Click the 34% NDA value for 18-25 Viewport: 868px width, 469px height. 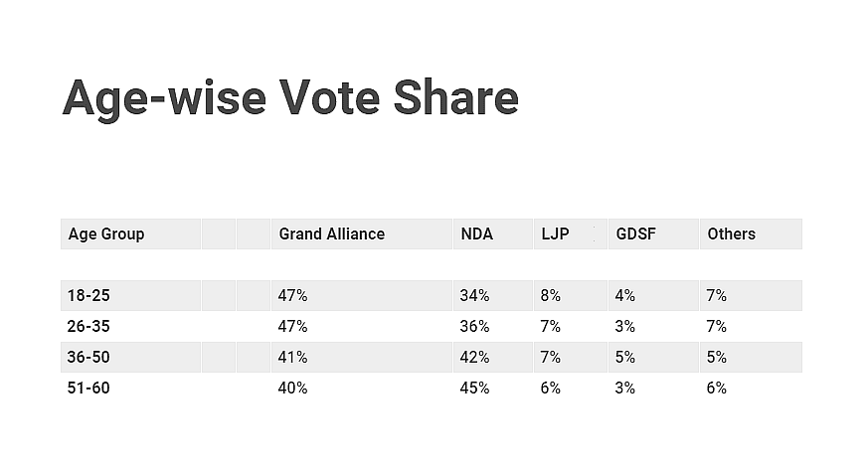474,295
